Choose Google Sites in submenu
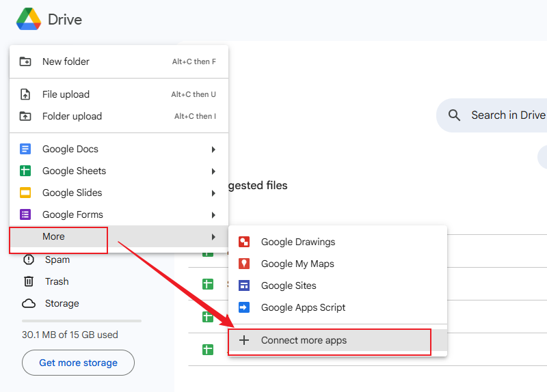Viewport: 547px width, 392px height. pos(338,285)
